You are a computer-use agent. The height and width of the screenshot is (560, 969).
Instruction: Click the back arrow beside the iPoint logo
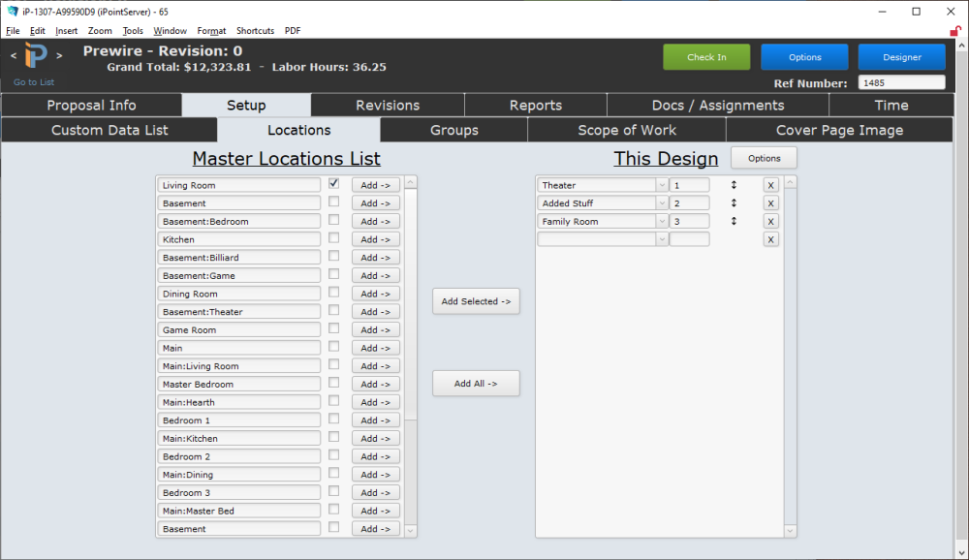[13, 55]
